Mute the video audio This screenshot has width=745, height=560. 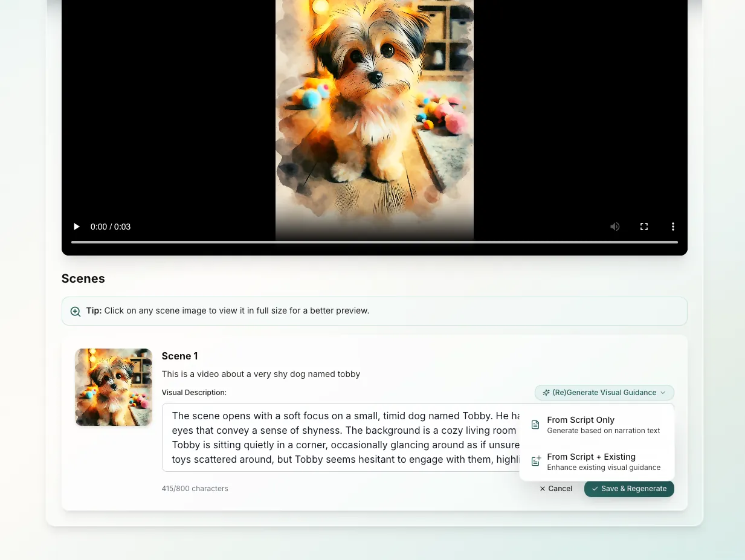[614, 227]
